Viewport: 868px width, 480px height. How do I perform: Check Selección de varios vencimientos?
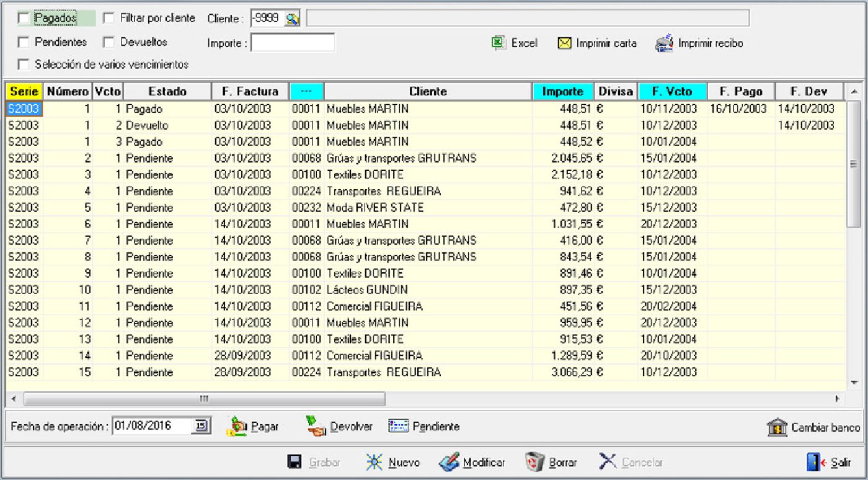point(24,64)
